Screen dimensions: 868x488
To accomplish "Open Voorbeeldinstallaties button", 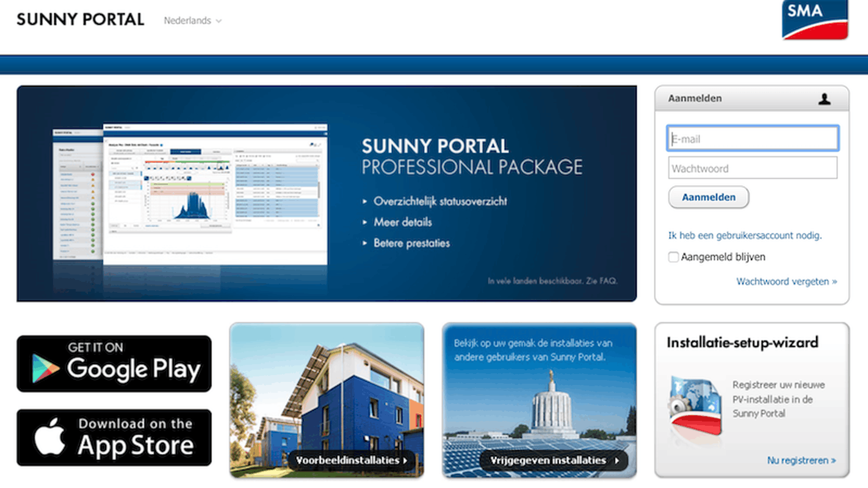I will point(352,461).
